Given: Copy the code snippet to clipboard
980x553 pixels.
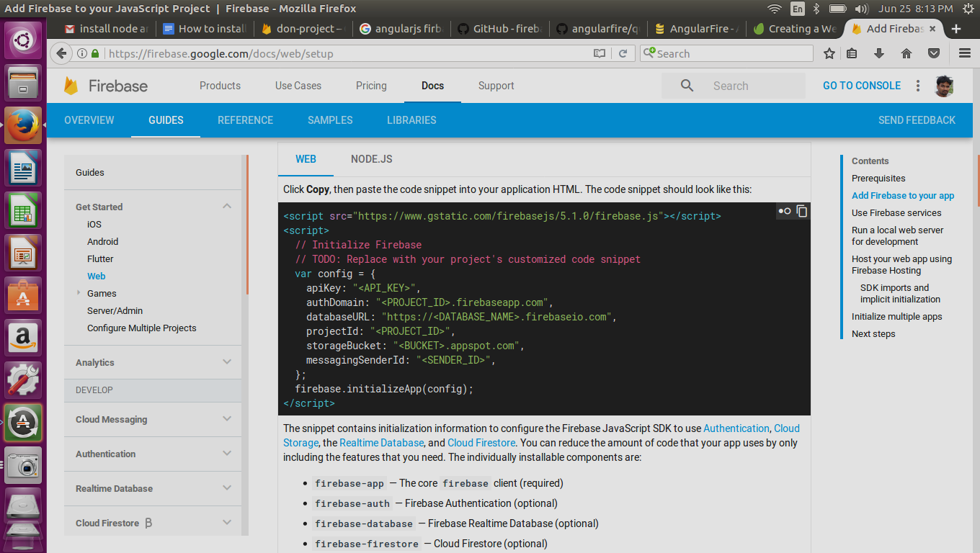Looking at the screenshot, I should point(801,211).
